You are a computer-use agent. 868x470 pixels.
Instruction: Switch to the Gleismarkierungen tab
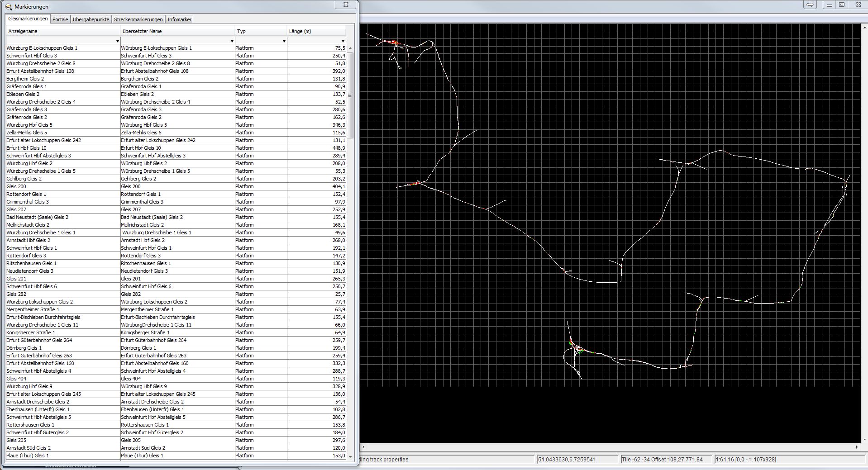tap(28, 19)
